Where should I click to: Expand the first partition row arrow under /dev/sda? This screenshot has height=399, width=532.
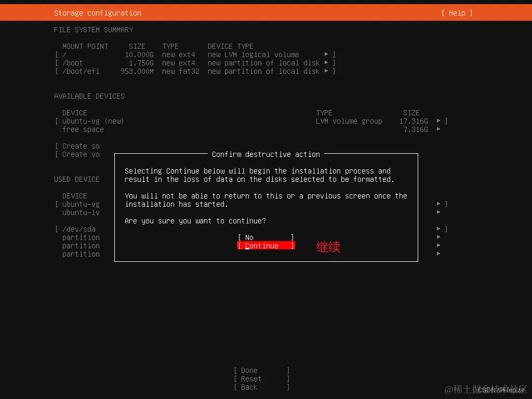point(438,237)
